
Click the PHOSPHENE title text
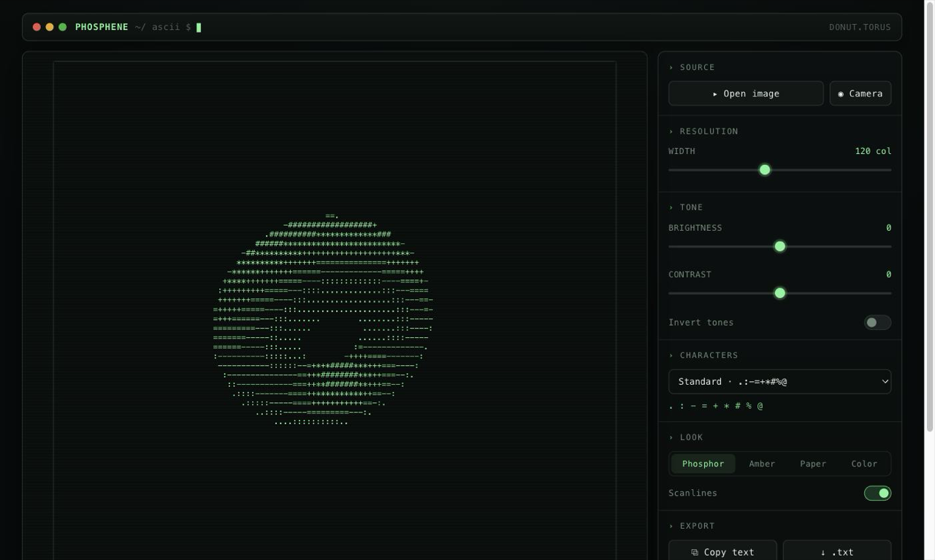[x=102, y=27]
